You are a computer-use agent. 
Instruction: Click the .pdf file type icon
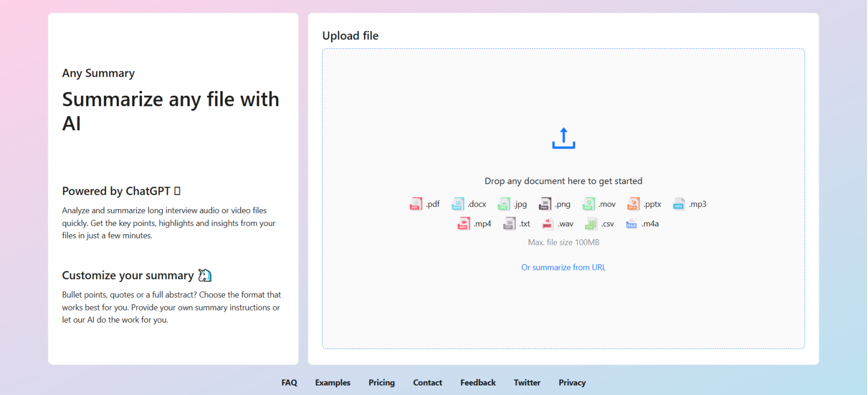(x=416, y=204)
